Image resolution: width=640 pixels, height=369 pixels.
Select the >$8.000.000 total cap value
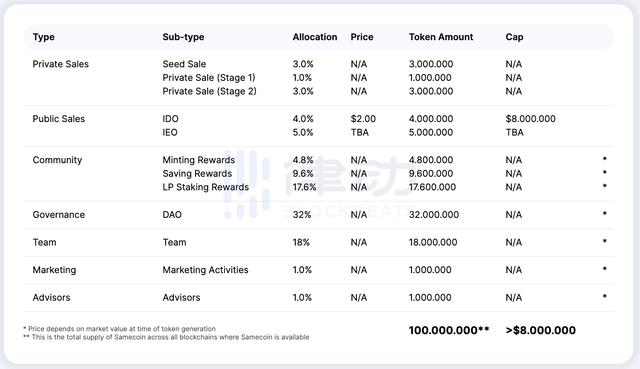[540, 330]
